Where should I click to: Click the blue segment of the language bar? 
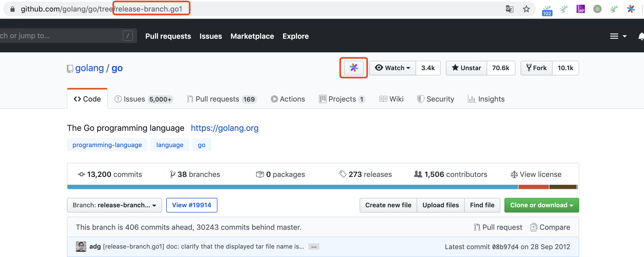[293, 187]
